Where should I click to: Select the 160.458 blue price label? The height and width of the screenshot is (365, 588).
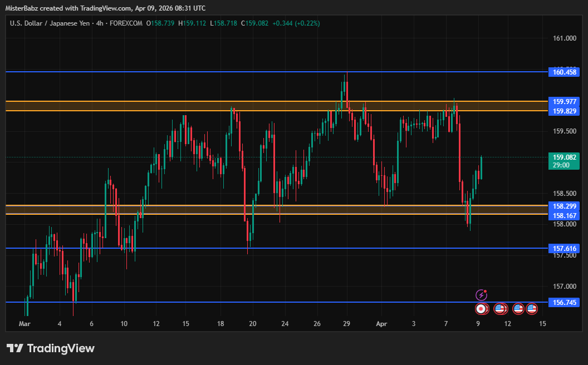(564, 72)
